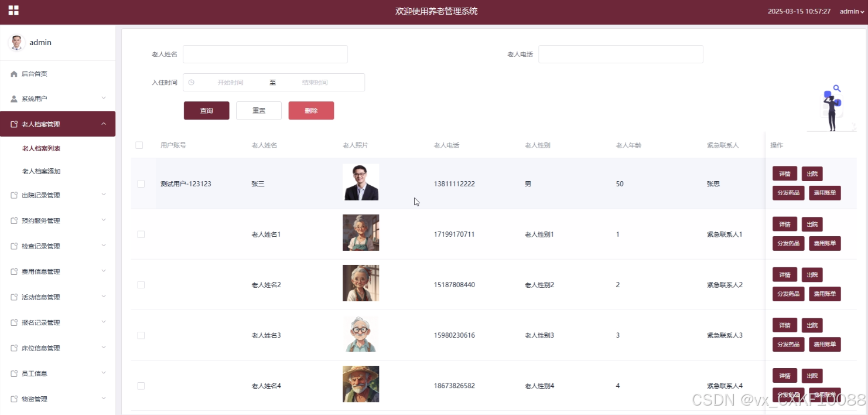Image resolution: width=868 pixels, height=415 pixels.
Task: Click the icon beside 活动信息管理
Action: tap(14, 297)
